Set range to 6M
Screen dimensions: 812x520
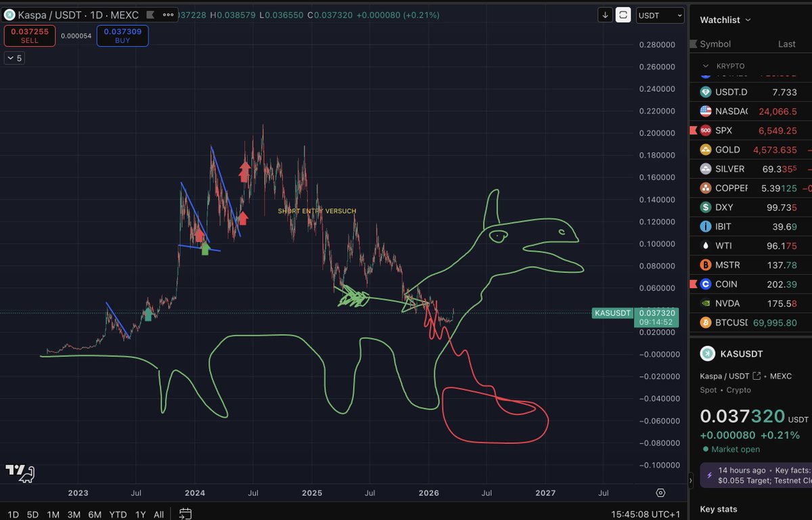95,514
